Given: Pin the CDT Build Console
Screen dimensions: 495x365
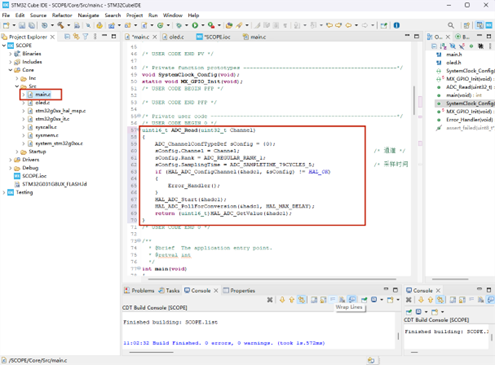Looking at the screenshot, I should click(364, 300).
